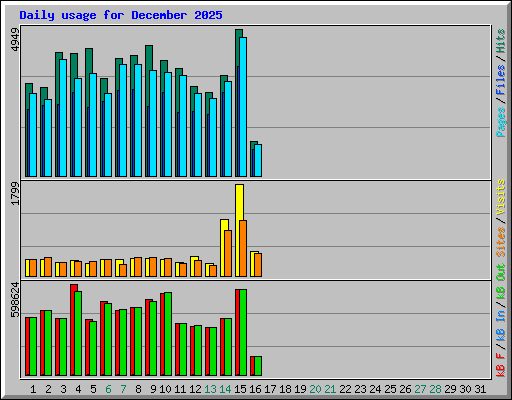Image resolution: width=512 pixels, height=400 pixels.
Task: Select day 26 on the axis
Action: coord(405,389)
